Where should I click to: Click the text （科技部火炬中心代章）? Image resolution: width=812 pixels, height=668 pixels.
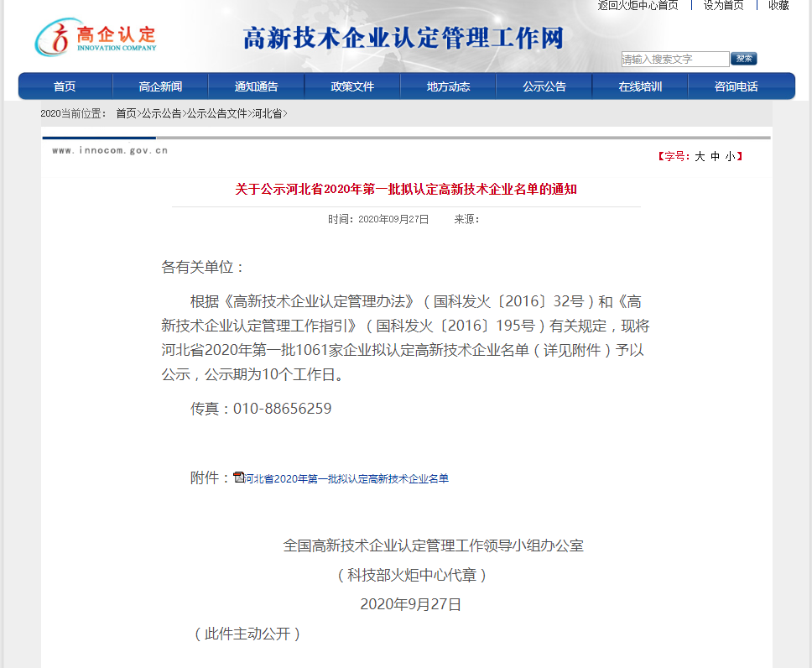(412, 575)
